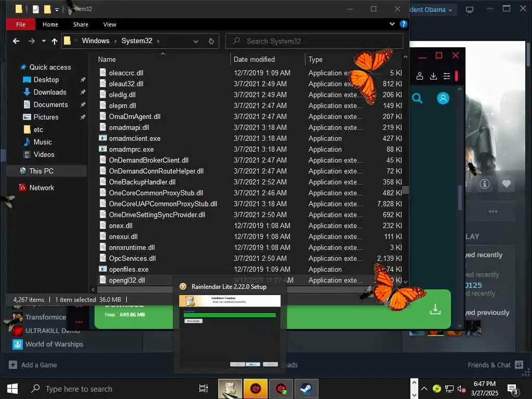Screen dimensions: 532x399
Task: Open Documents in the navigation pane
Action: [x=50, y=104]
